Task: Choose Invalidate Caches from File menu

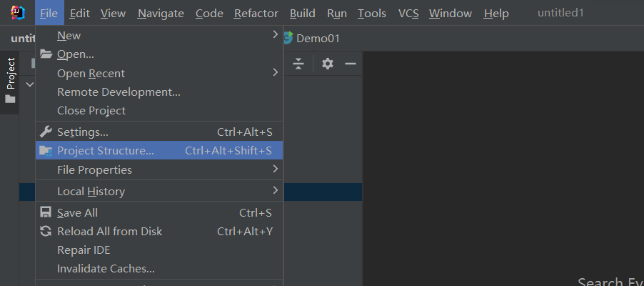Action: tap(106, 269)
